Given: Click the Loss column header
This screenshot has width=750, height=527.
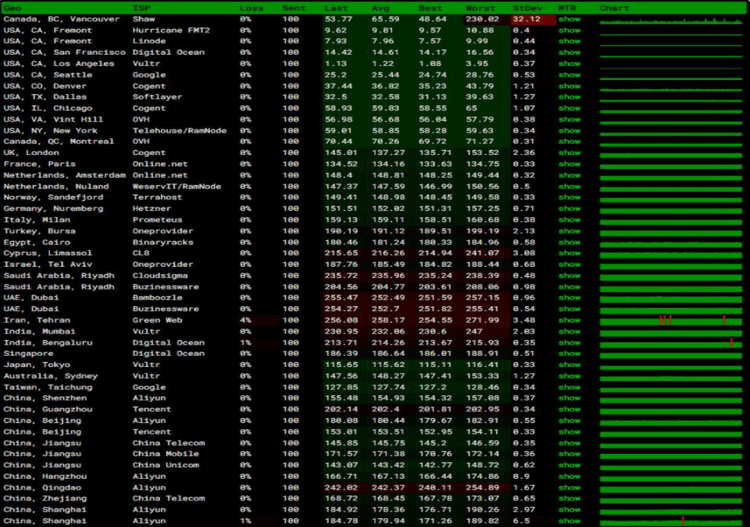Looking at the screenshot, I should pyautogui.click(x=250, y=8).
